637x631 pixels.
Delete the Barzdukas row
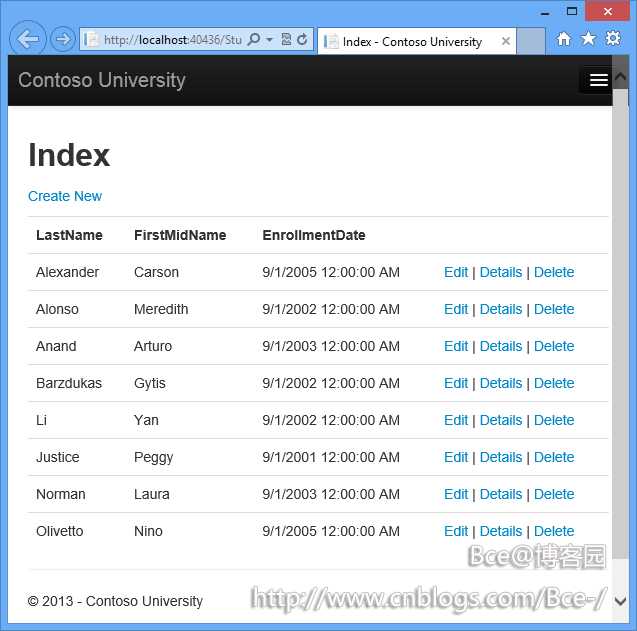(554, 383)
